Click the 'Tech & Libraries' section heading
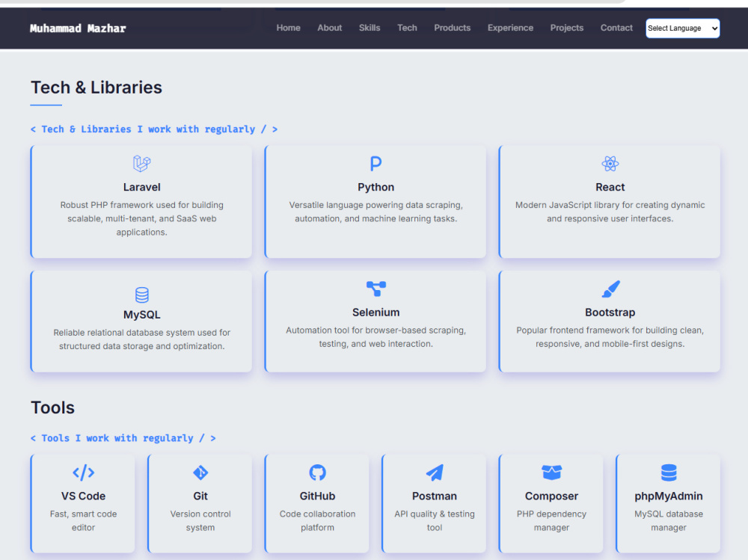This screenshot has height=560, width=748. pos(96,87)
